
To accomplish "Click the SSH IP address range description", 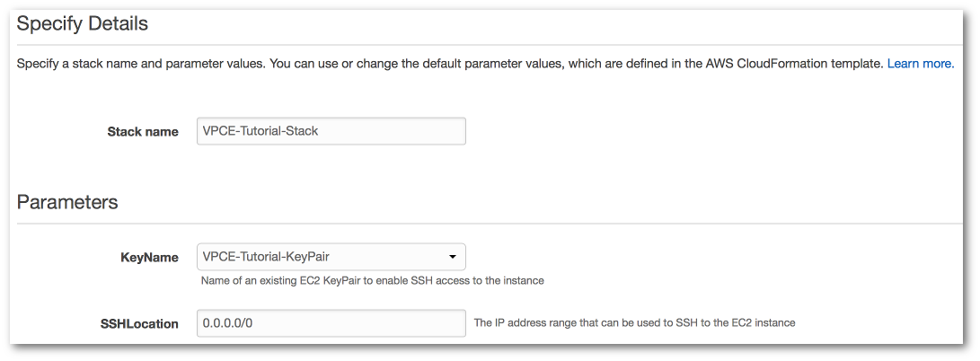I will (x=634, y=322).
